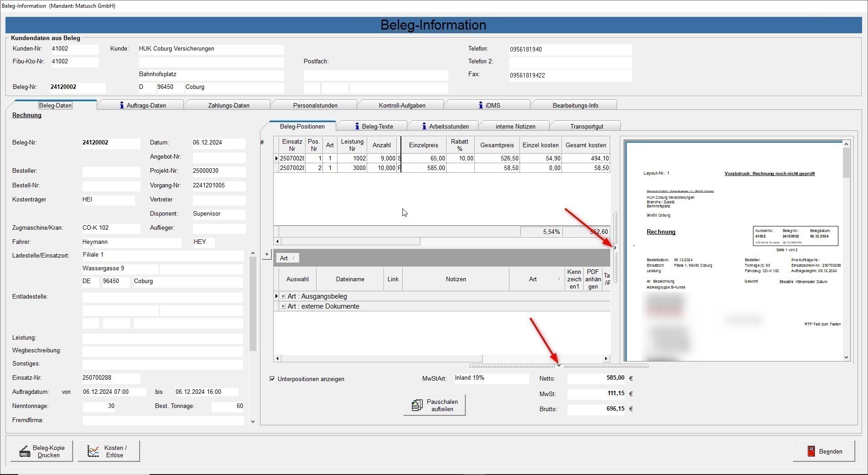Collapse document panel with bottom splitter arrow
This screenshot has height=475, width=868.
pyautogui.click(x=559, y=366)
